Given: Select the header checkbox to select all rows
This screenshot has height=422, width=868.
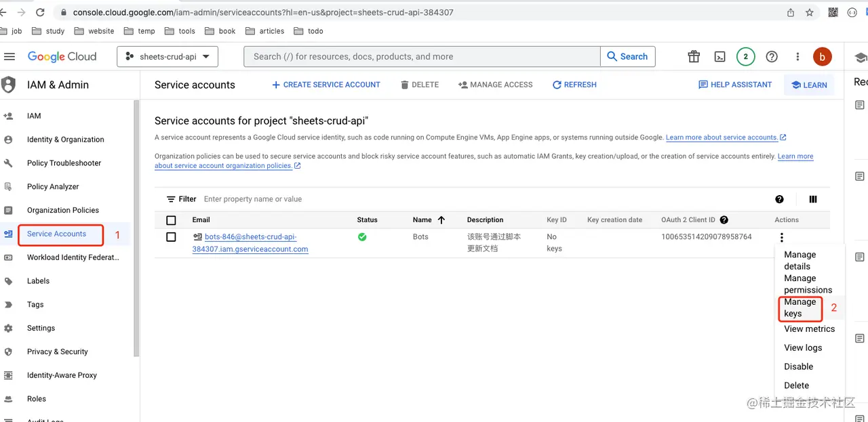Looking at the screenshot, I should click(171, 219).
